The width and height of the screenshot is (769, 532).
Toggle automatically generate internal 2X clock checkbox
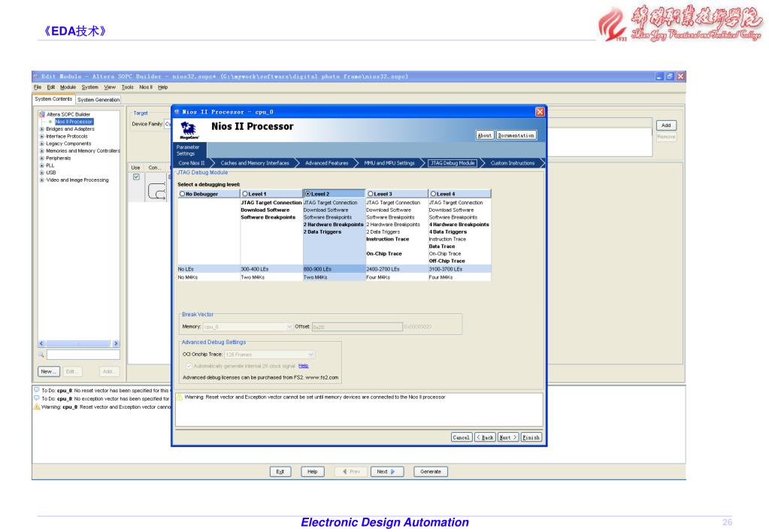click(x=189, y=366)
